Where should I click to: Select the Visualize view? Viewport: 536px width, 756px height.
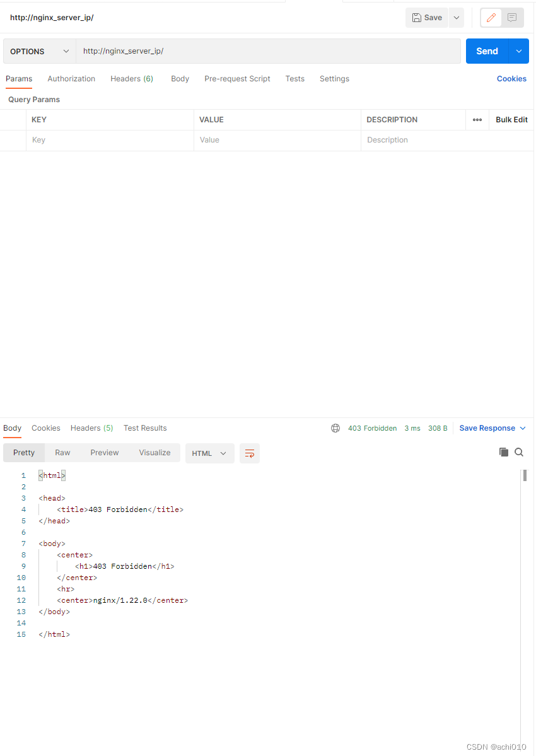click(154, 453)
